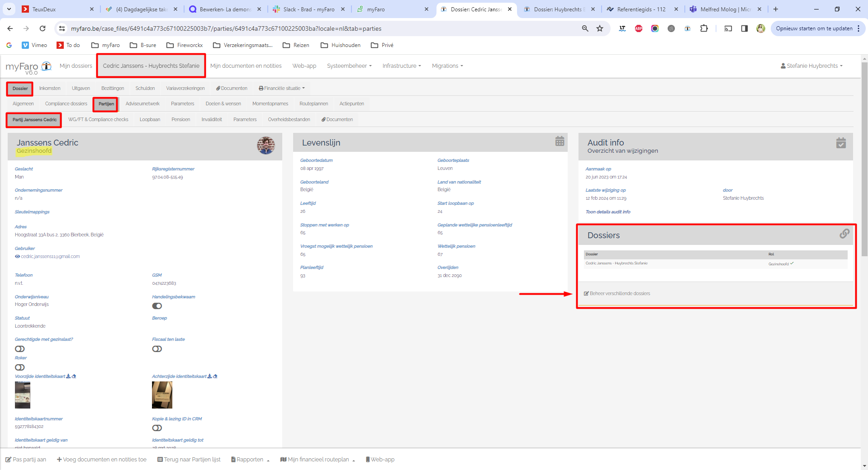Open the myFaro bookmarks folder
This screenshot has height=470, width=868.
105,45
